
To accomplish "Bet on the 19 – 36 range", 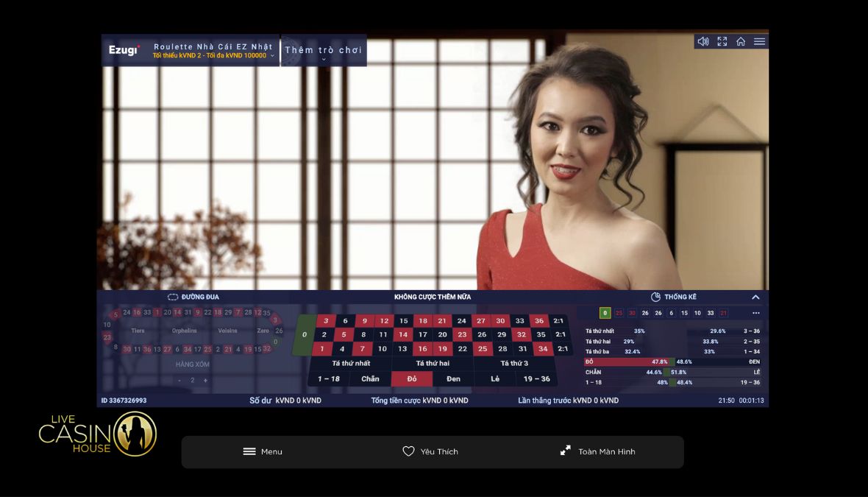I will click(537, 379).
